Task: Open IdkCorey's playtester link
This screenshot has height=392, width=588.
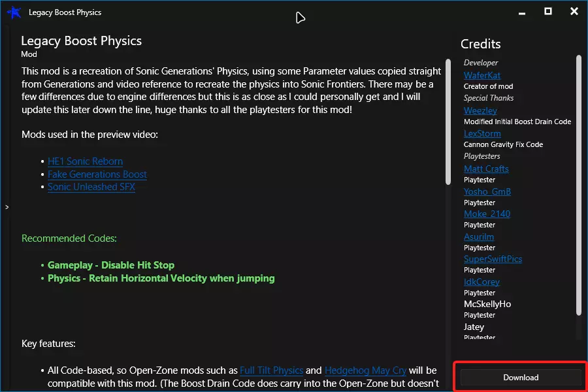Action: (482, 282)
